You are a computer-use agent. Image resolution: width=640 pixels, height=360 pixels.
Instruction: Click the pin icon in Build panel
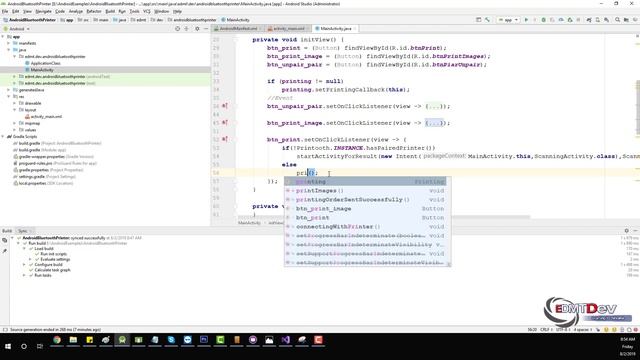4,251
